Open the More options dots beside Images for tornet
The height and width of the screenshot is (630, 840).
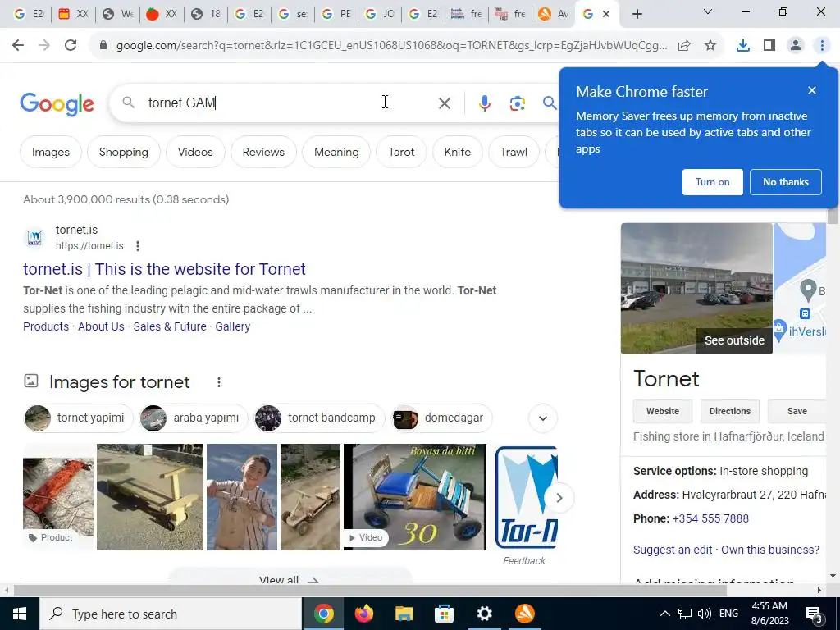[x=218, y=382]
